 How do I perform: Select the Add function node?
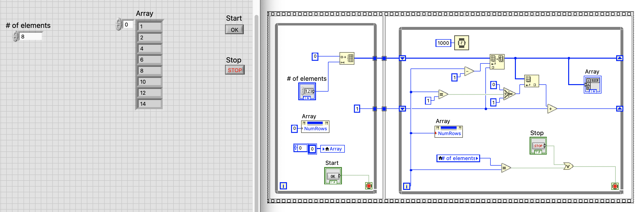pyautogui.click(x=552, y=109)
